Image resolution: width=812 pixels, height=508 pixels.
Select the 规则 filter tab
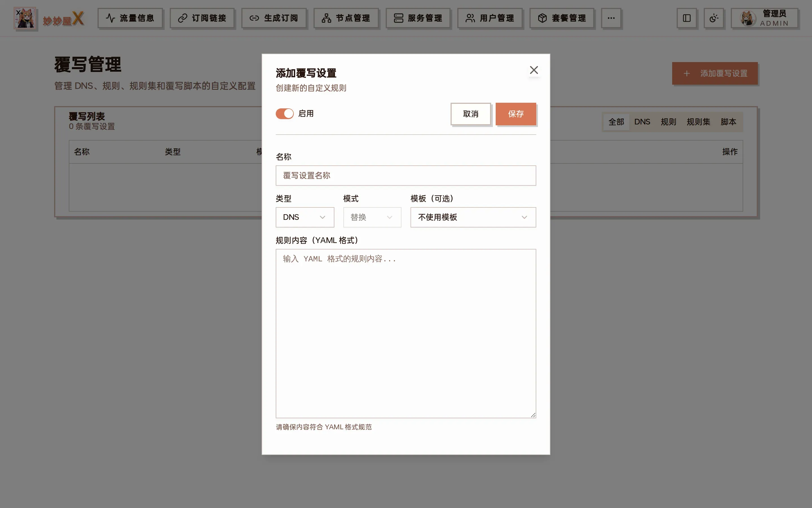(x=668, y=122)
